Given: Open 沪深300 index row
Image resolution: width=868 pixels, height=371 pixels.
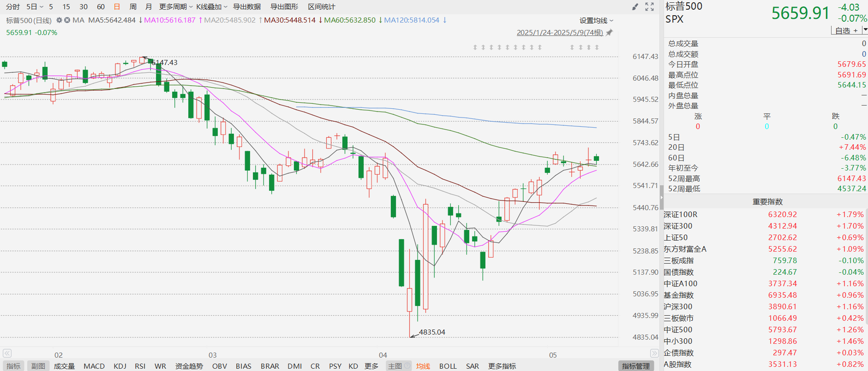Looking at the screenshot, I should [x=764, y=306].
